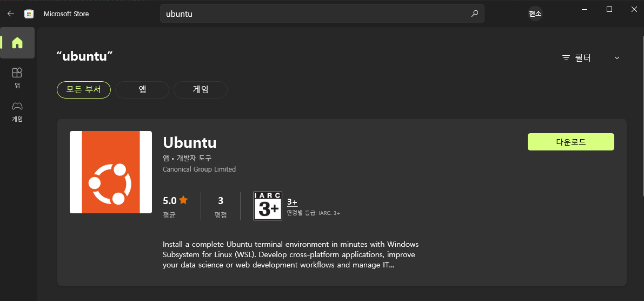Click the orange rating star
Viewport: 644px width, 301px height.
(x=183, y=200)
